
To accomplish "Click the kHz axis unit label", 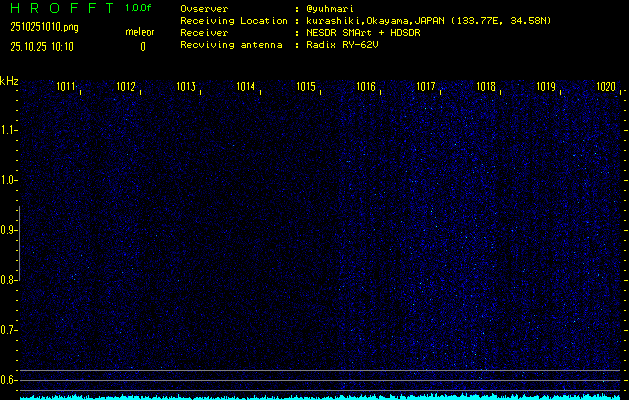I will click(9, 81).
